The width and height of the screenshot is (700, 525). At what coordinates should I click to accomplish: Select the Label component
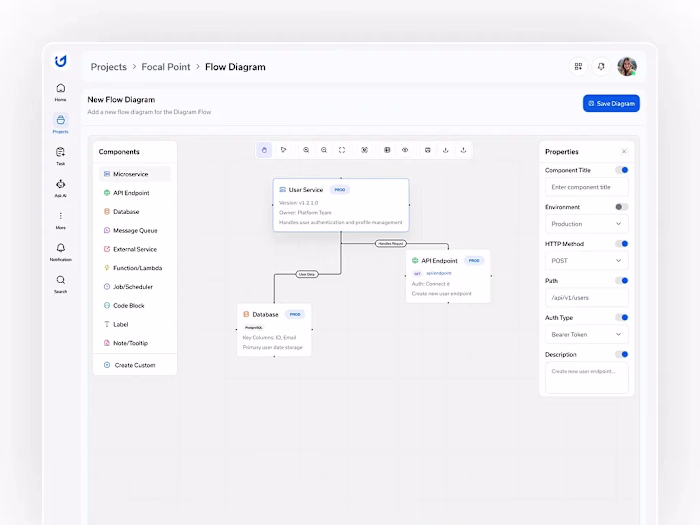click(135, 324)
